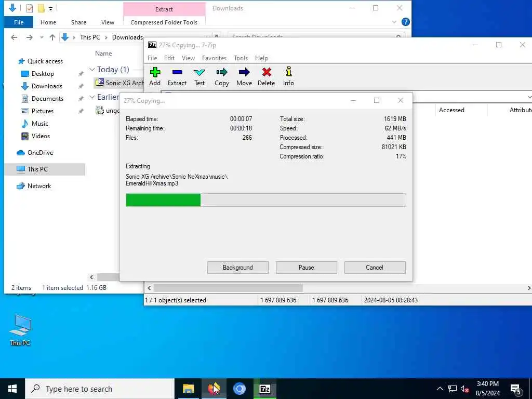Image resolution: width=532 pixels, height=399 pixels.
Task: Open the 7-Zip File menu
Action: [152, 58]
